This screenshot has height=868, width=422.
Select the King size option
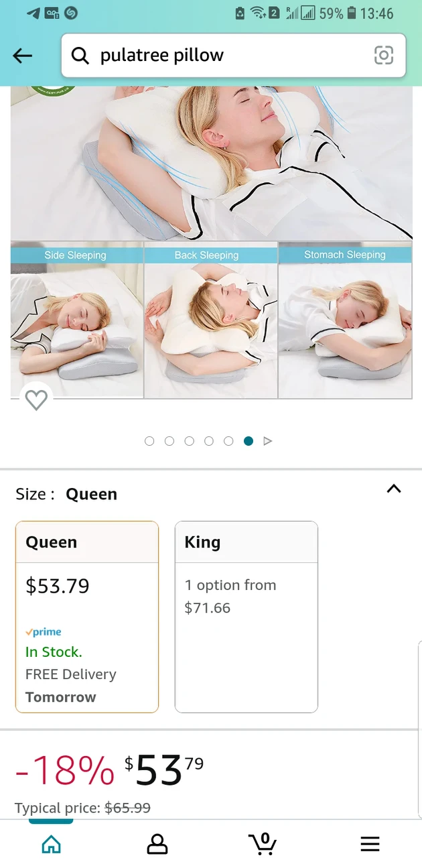click(x=246, y=617)
